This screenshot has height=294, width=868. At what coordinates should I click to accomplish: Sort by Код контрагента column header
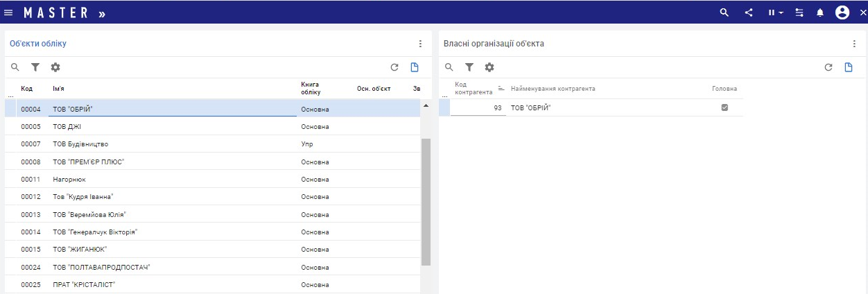coord(473,89)
